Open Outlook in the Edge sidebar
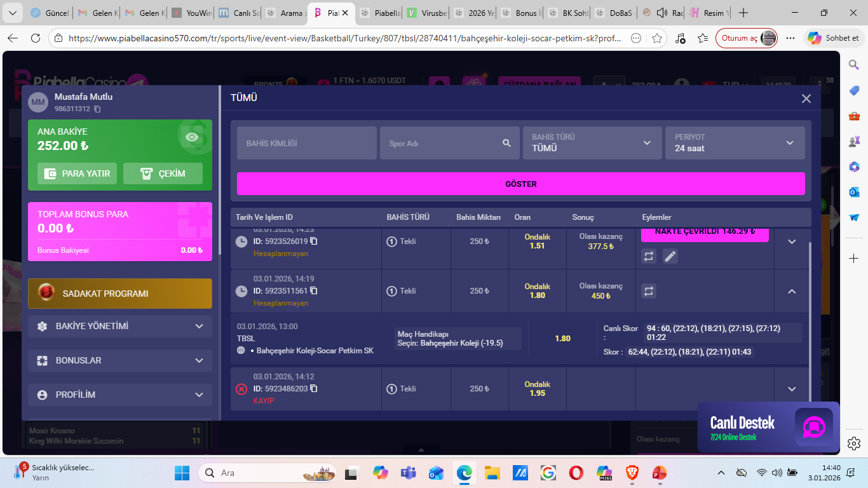868x488 pixels. [x=854, y=192]
